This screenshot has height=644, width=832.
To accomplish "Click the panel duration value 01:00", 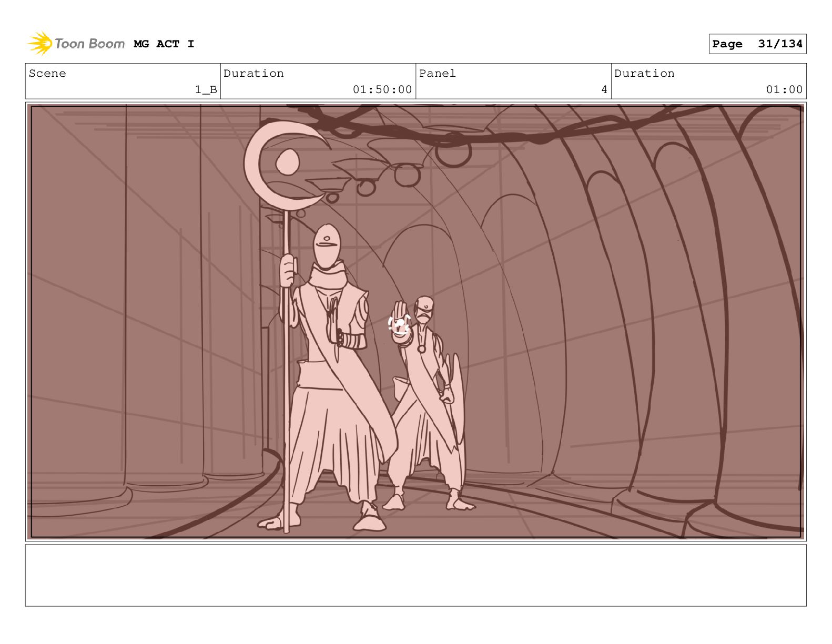I will coord(784,90).
